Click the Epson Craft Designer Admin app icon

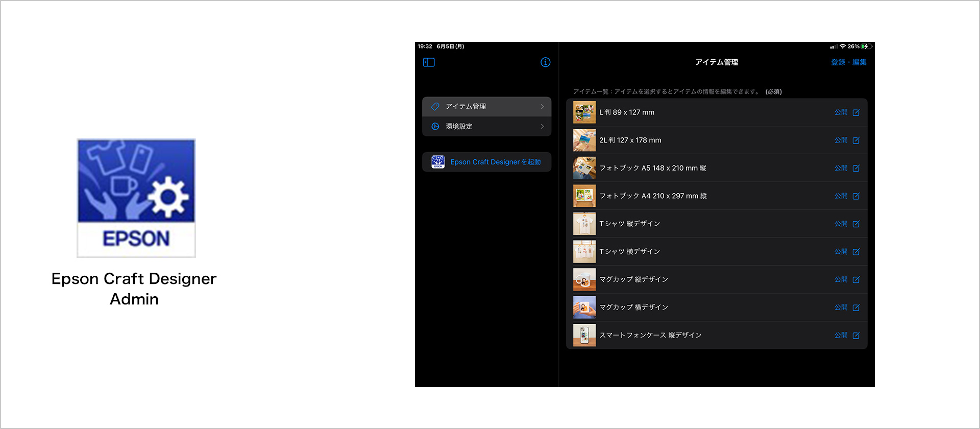(136, 198)
